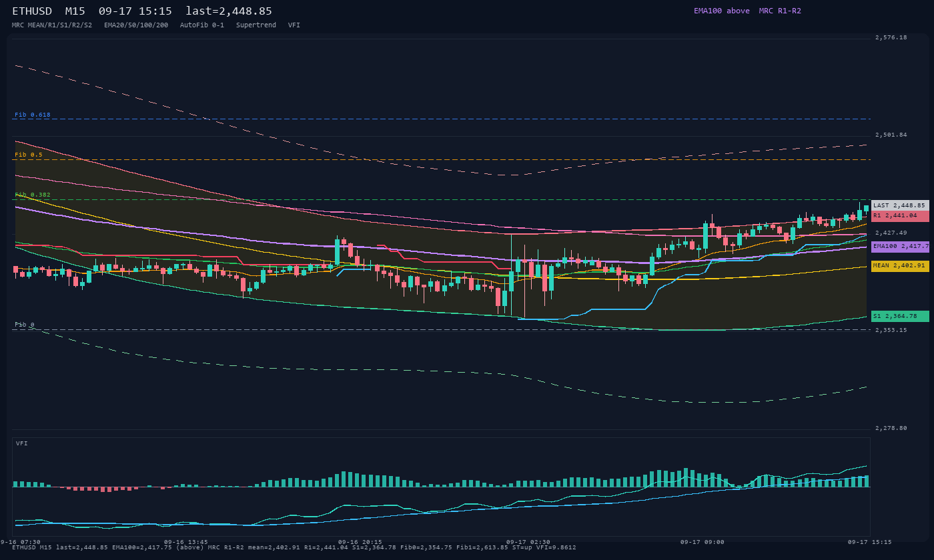Click the EMA100 2,417.7 price tag
This screenshot has width=934, height=560.
tap(900, 247)
